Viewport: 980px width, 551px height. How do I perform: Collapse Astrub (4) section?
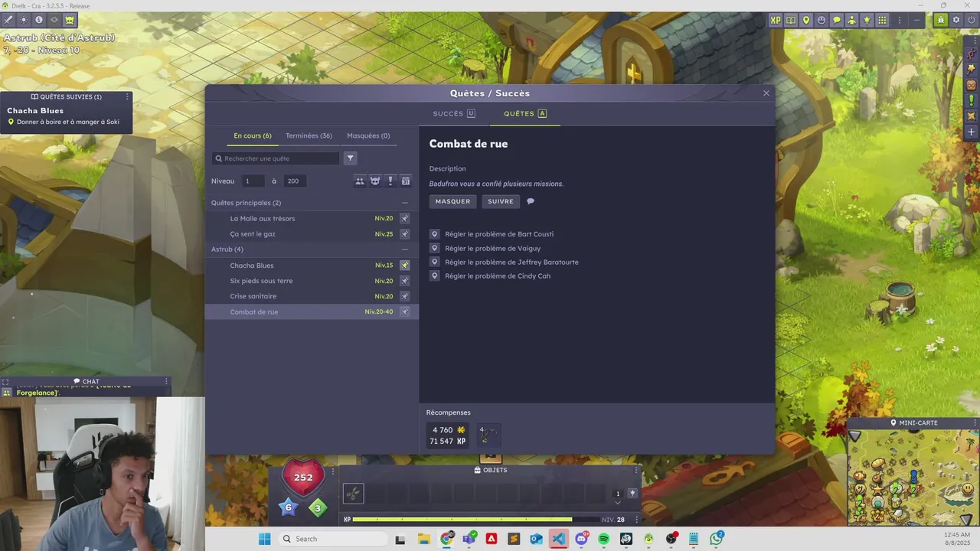tap(405, 249)
